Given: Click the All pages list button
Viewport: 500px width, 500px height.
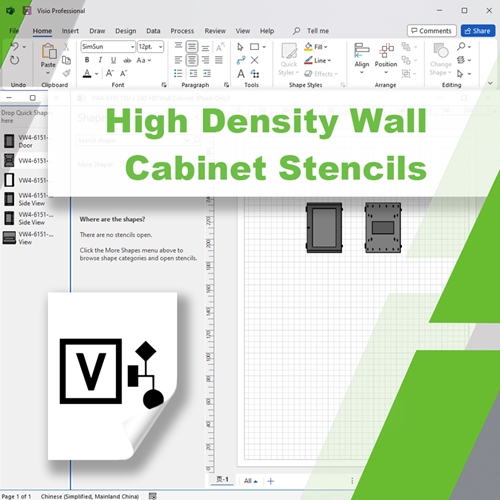Looking at the screenshot, I should [x=251, y=481].
